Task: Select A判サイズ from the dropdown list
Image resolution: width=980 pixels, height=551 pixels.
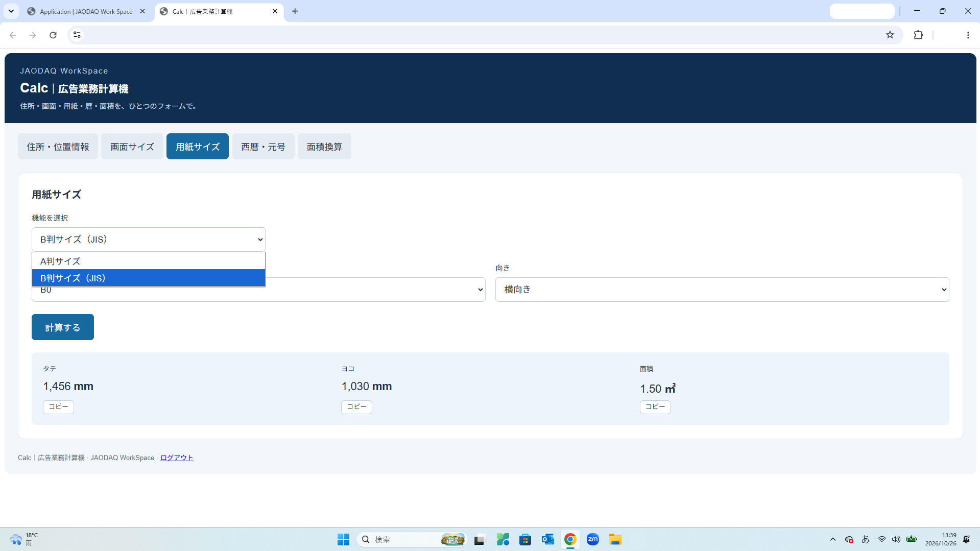Action: tap(149, 261)
